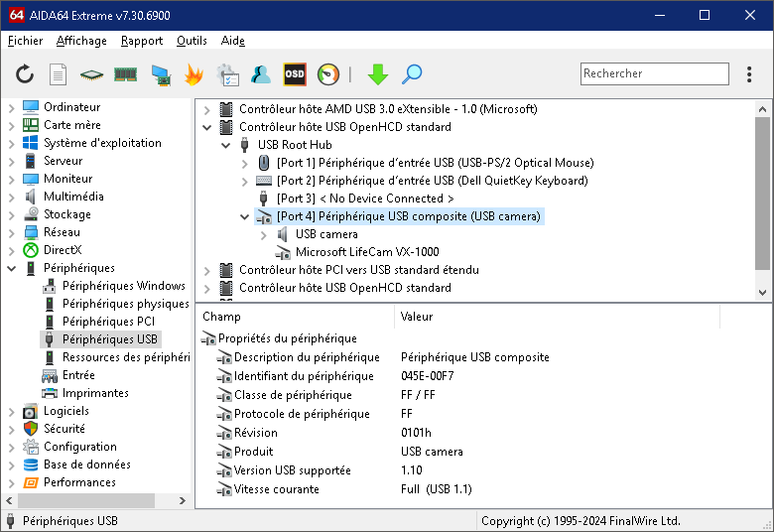Collapse the Périphériques tree node
This screenshot has width=774, height=532.
pos(11,268)
